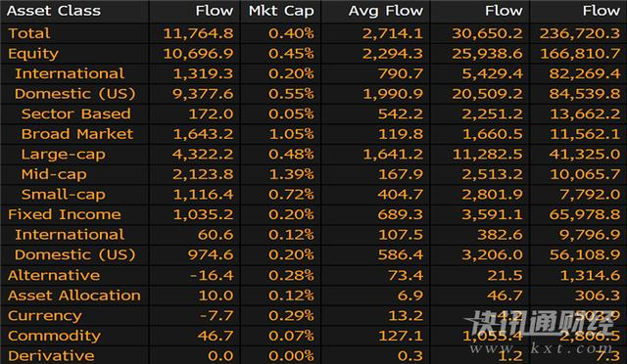Select the Small-cap row label
Viewport: 627px width, 364px height.
point(63,194)
